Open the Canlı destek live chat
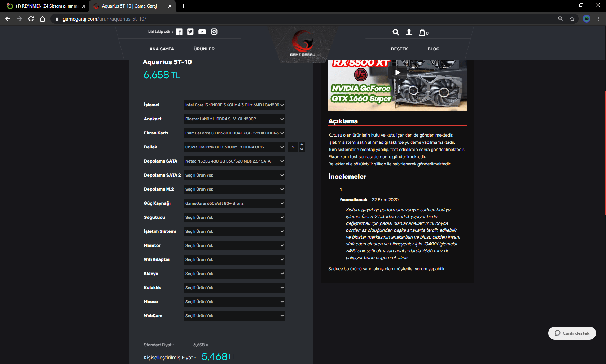 (x=572, y=333)
